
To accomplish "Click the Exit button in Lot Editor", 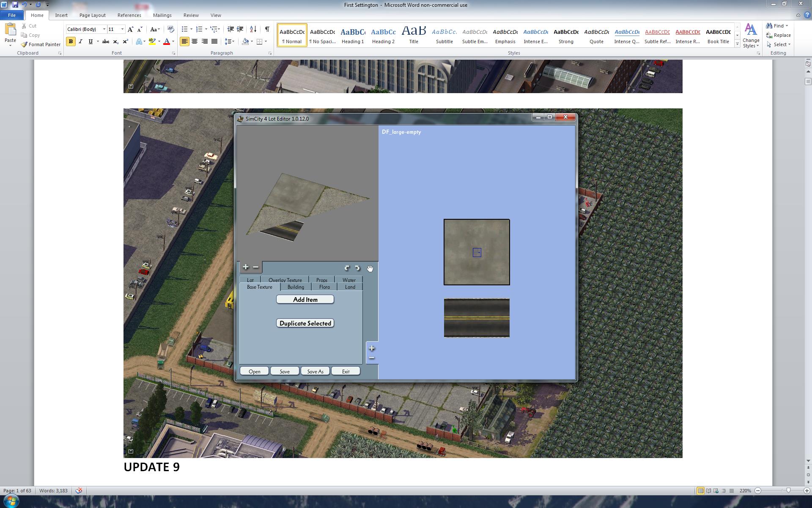I will click(x=346, y=371).
